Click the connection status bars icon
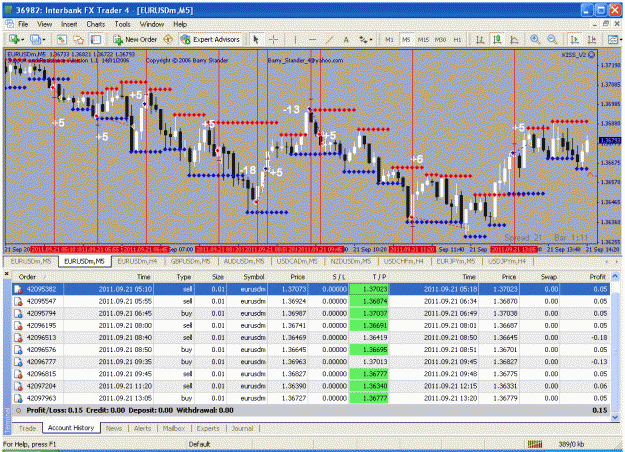The height and width of the screenshot is (452, 625). 535,444
